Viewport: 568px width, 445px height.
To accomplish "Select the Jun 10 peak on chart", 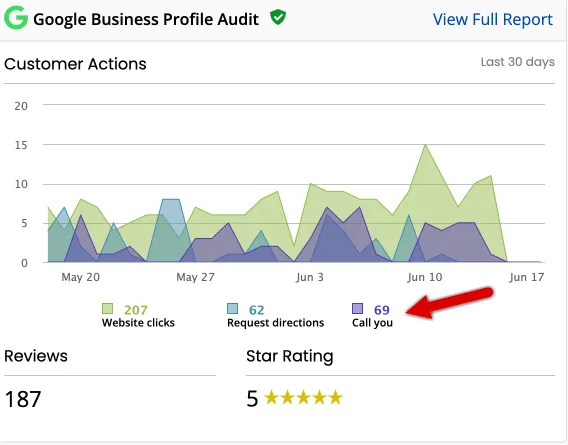I will pyautogui.click(x=425, y=145).
